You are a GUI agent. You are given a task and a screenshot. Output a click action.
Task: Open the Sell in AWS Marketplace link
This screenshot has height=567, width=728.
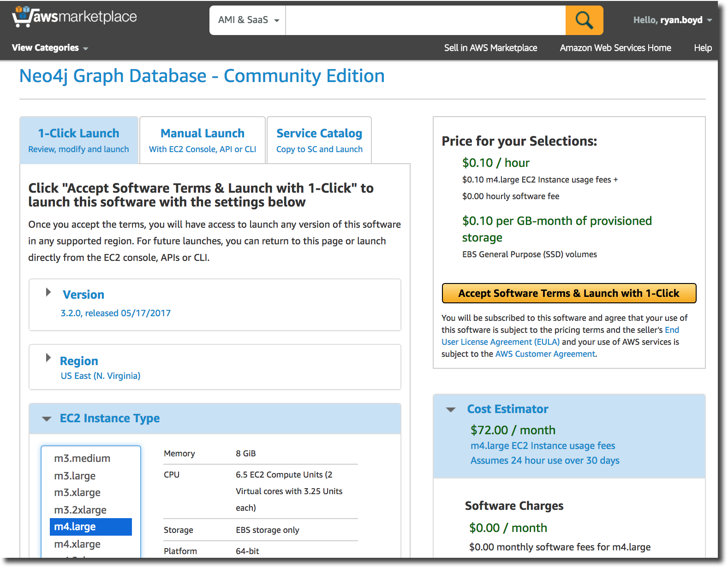(x=490, y=47)
